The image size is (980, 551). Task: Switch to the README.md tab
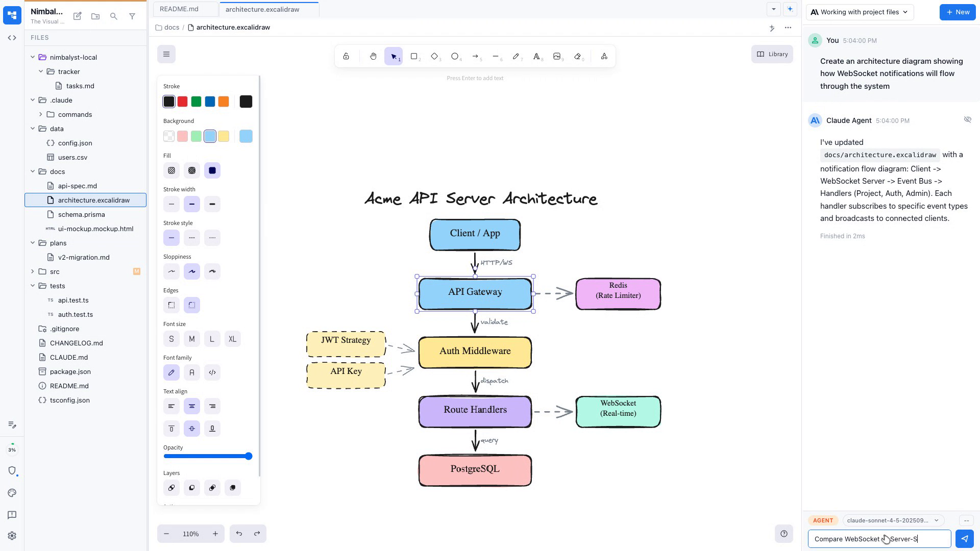pyautogui.click(x=179, y=9)
